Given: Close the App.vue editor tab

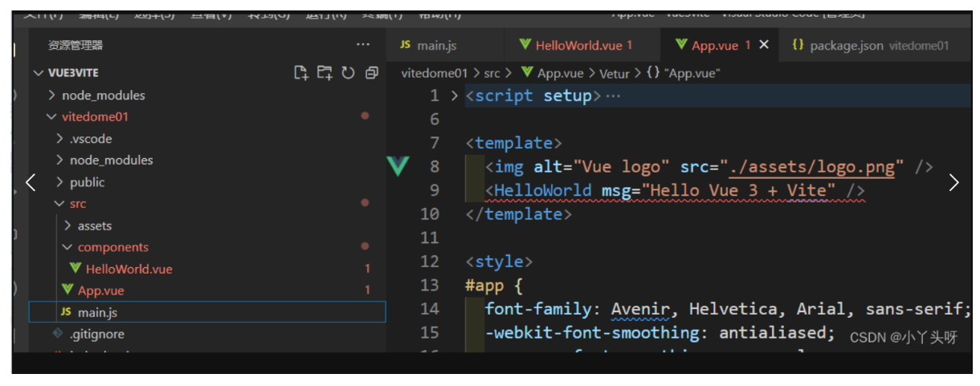Looking at the screenshot, I should pyautogui.click(x=764, y=45).
